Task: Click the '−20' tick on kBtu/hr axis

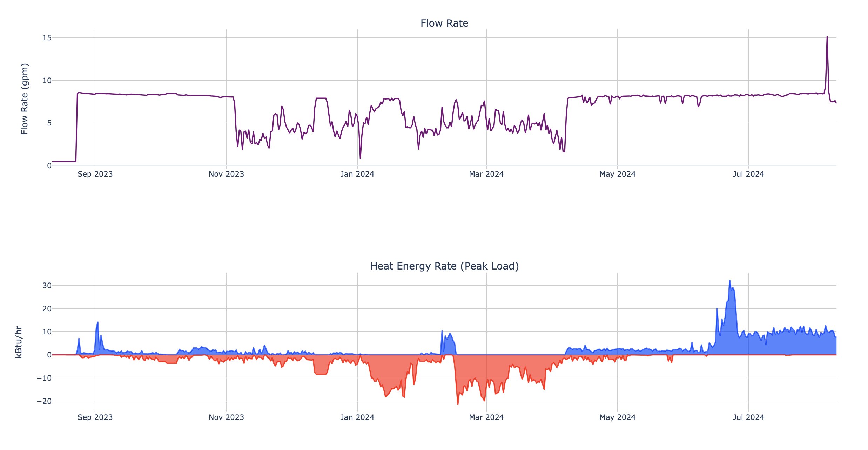Action: tap(44, 401)
